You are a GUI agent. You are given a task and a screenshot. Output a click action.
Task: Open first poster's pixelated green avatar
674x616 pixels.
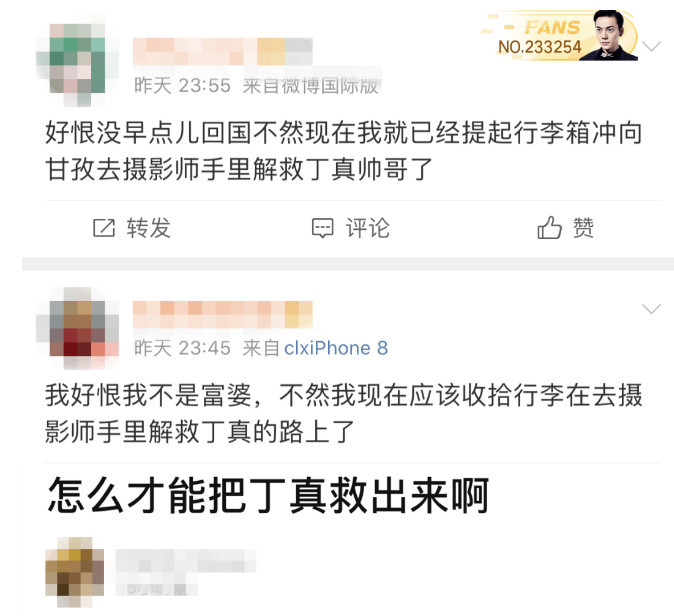(x=77, y=59)
